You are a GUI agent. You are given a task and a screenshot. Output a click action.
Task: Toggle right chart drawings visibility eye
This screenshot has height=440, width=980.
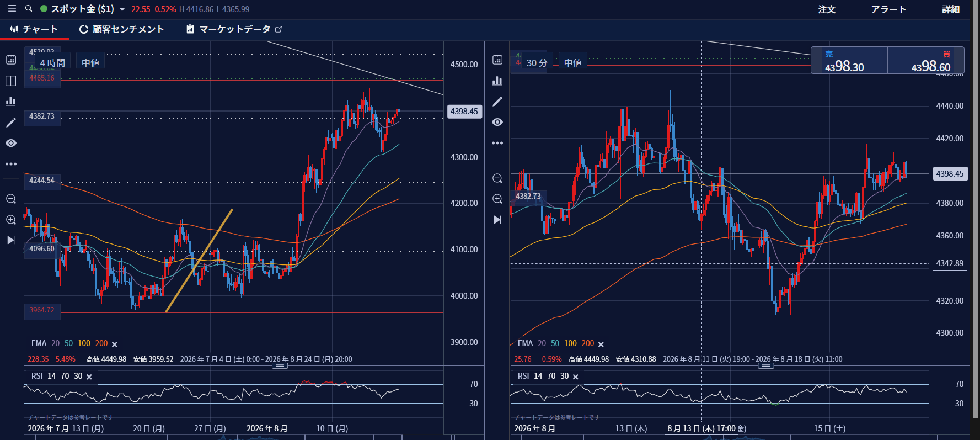tap(497, 122)
